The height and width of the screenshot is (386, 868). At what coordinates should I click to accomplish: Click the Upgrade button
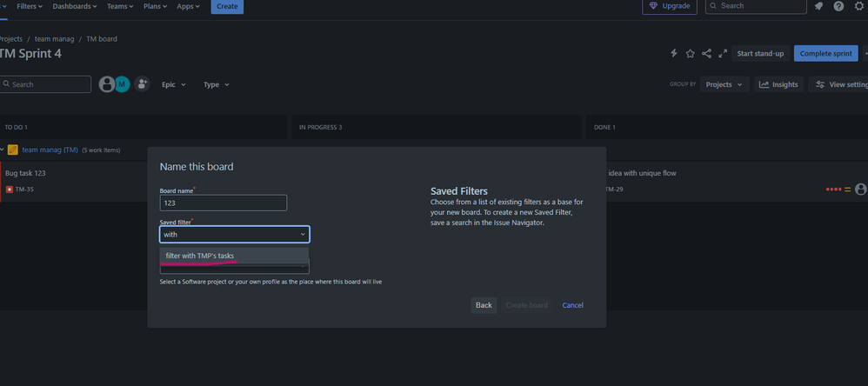click(670, 6)
